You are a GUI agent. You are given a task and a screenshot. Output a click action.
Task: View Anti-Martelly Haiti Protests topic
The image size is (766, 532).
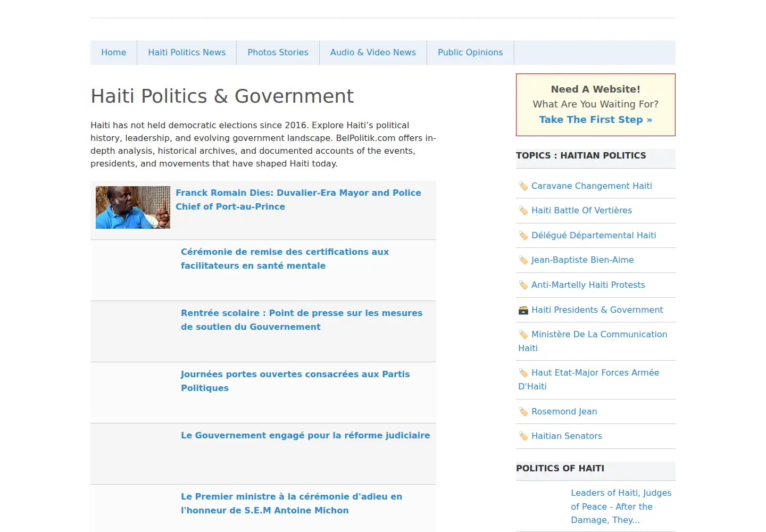pyautogui.click(x=588, y=285)
